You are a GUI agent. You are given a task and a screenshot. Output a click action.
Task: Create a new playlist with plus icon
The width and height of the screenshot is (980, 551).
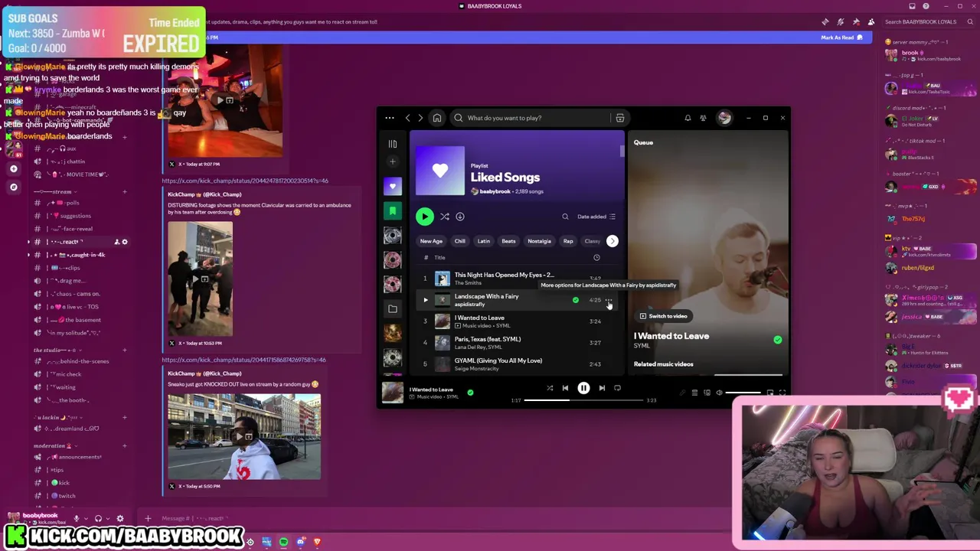(x=392, y=161)
